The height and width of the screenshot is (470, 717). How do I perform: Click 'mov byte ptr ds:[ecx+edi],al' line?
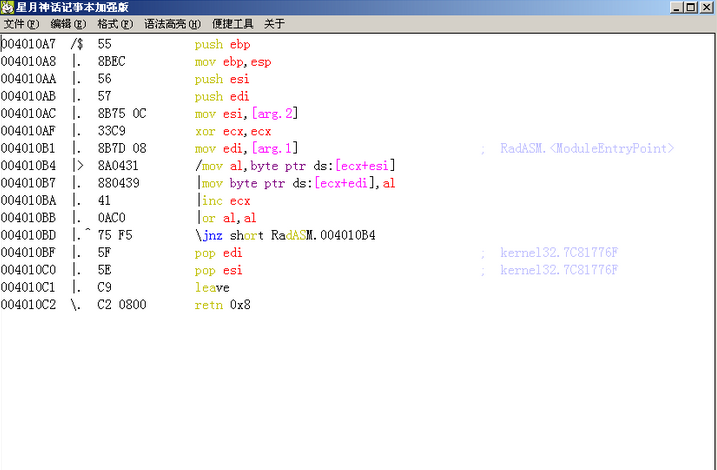click(x=297, y=183)
